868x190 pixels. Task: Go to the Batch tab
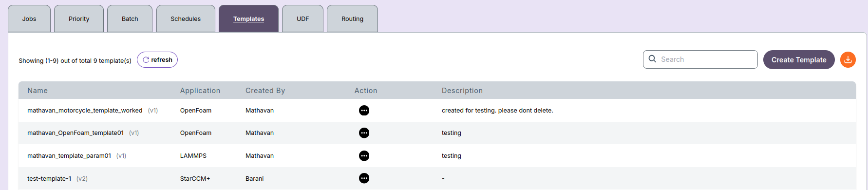click(x=130, y=19)
